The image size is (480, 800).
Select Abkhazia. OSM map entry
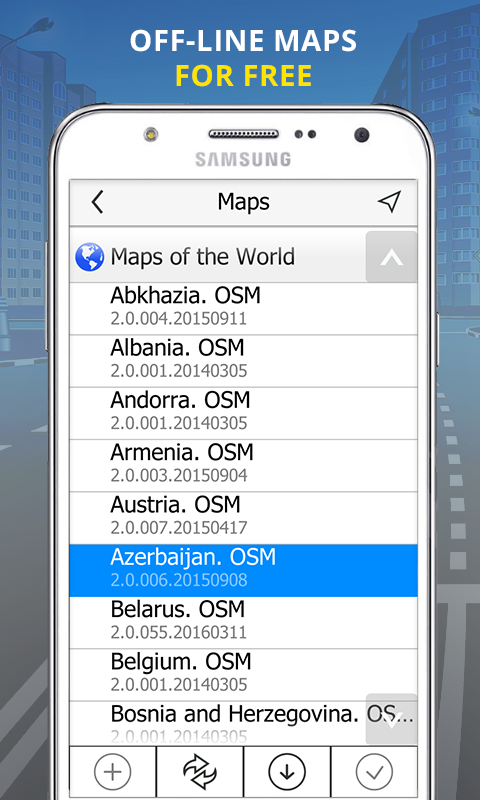tap(243, 309)
